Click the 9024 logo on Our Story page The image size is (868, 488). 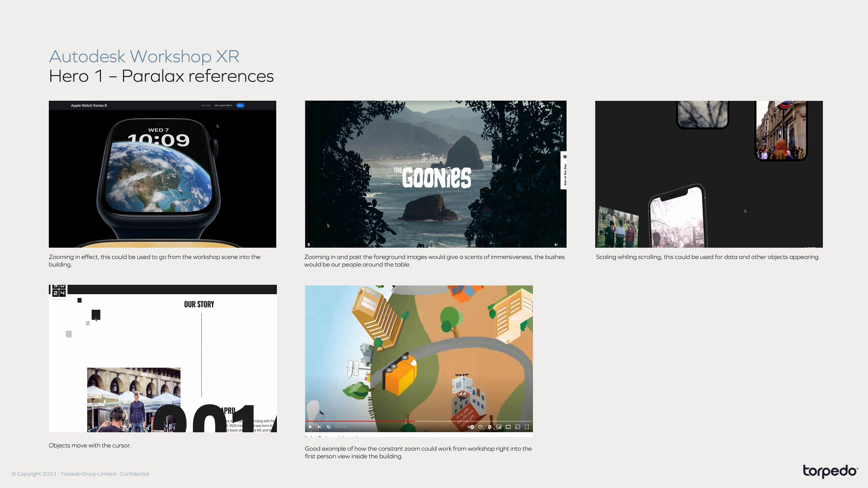click(x=59, y=291)
